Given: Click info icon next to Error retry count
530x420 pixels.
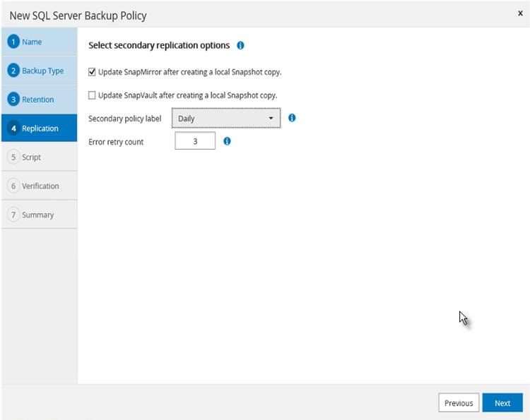Looking at the screenshot, I should pyautogui.click(x=227, y=141).
